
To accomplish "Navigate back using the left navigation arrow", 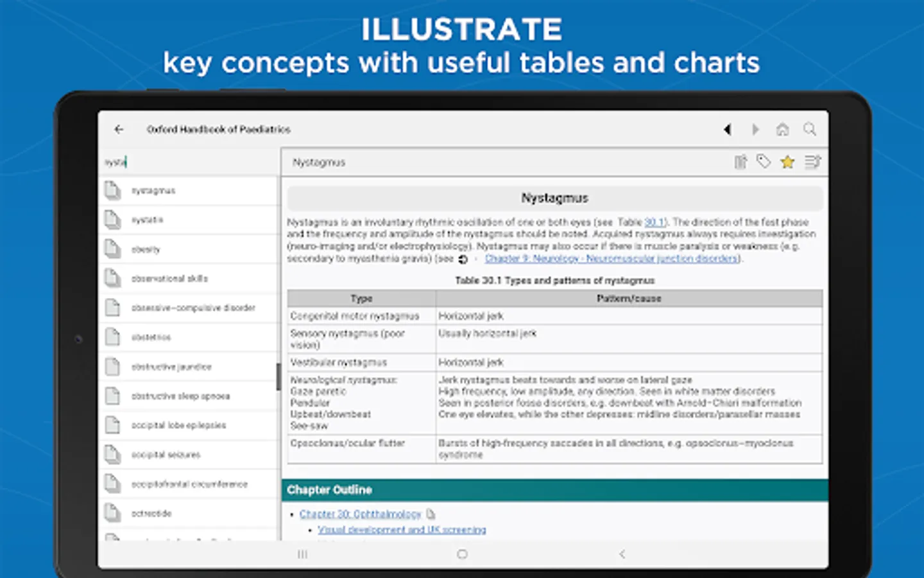I will click(x=728, y=130).
